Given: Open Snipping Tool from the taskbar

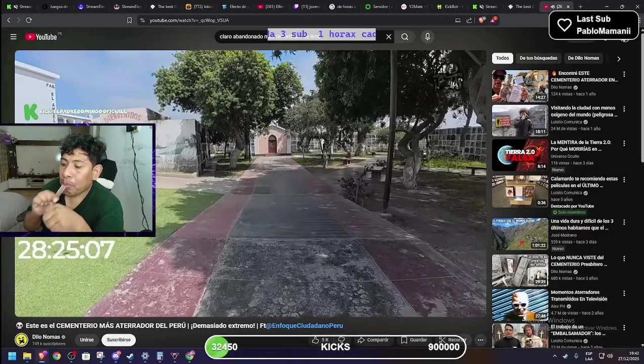Looking at the screenshot, I should tap(101, 356).
